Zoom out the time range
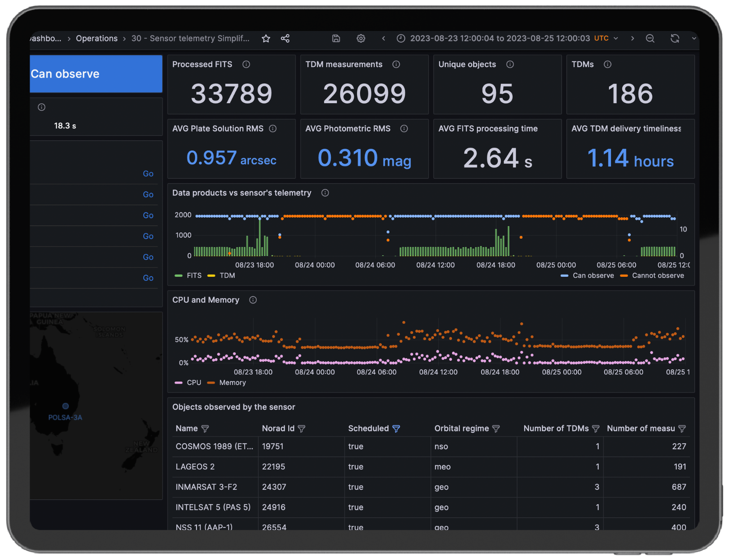Viewport: 733px width, 560px height. 650,39
